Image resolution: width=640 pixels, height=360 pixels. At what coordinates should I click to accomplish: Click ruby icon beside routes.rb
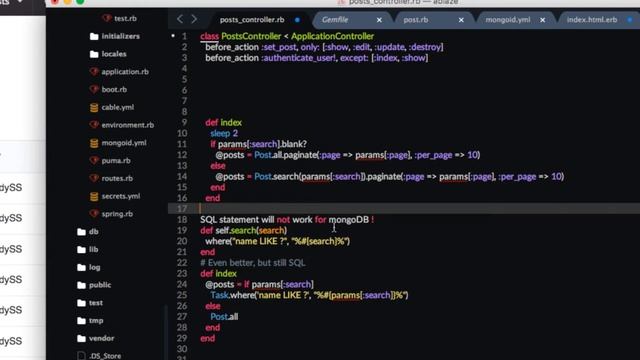tap(94, 178)
